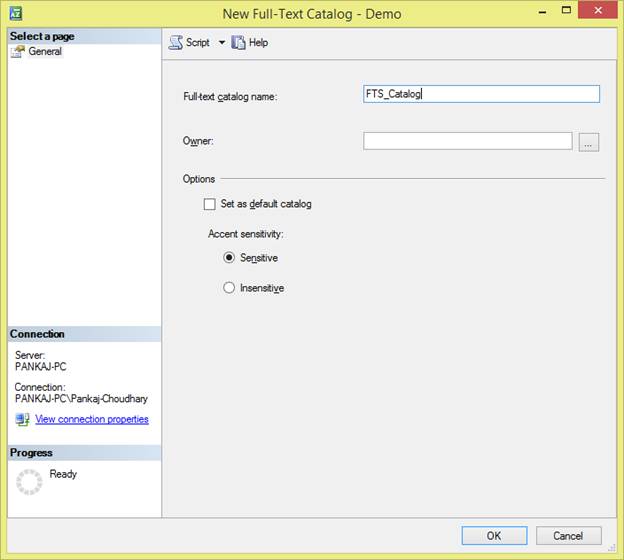Click the Ready status text
Image resolution: width=624 pixels, height=560 pixels.
[x=63, y=474]
